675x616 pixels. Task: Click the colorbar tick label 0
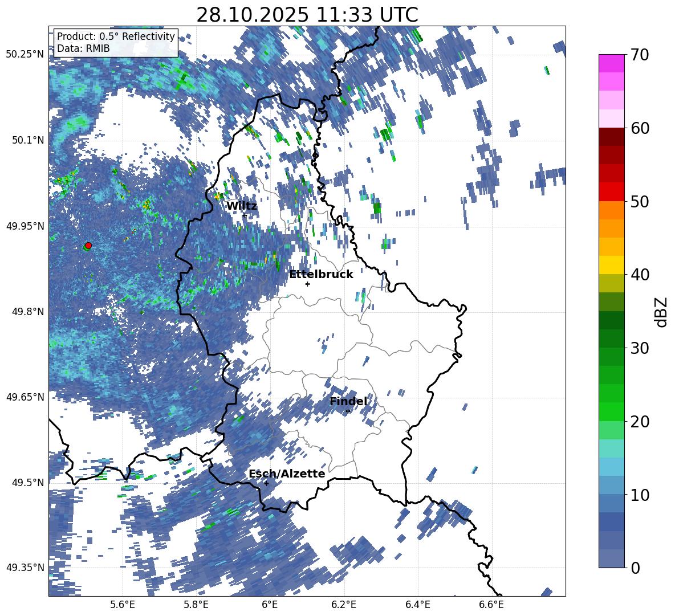tap(636, 568)
